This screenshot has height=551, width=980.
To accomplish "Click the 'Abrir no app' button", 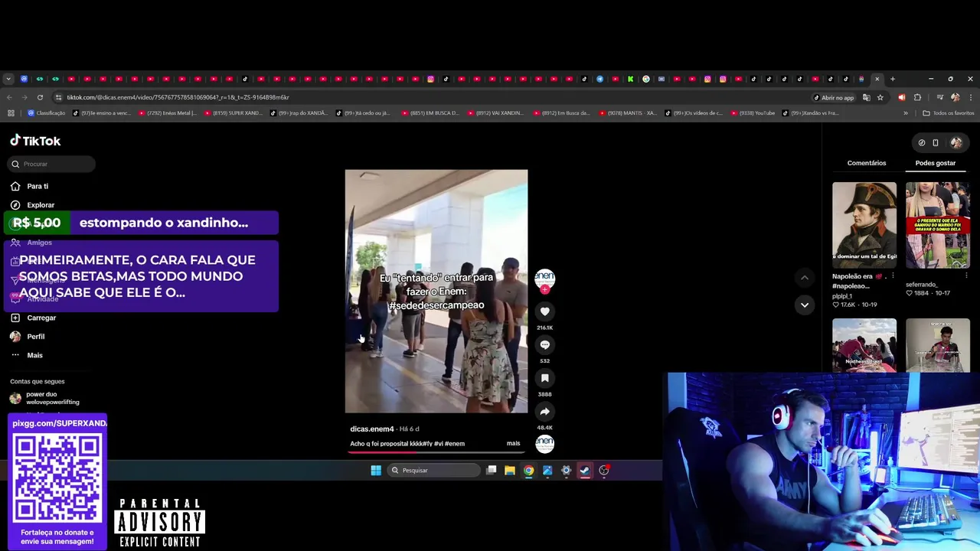I will click(834, 97).
